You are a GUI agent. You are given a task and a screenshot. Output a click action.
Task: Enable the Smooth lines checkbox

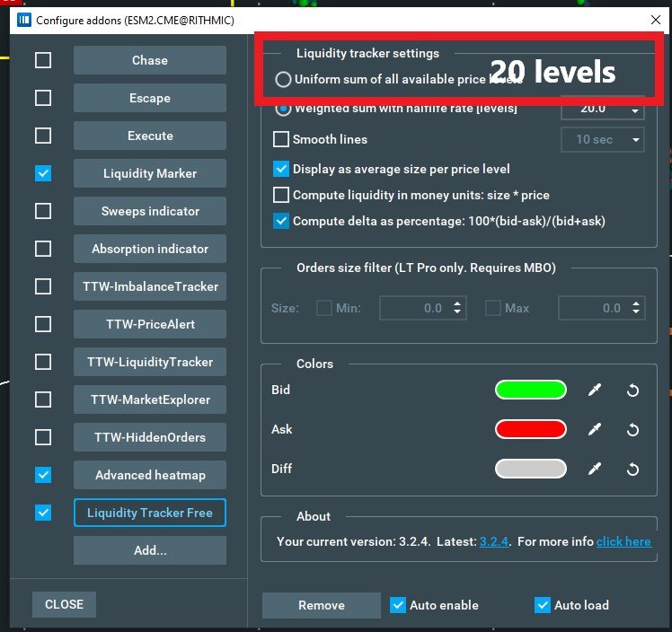click(x=281, y=139)
